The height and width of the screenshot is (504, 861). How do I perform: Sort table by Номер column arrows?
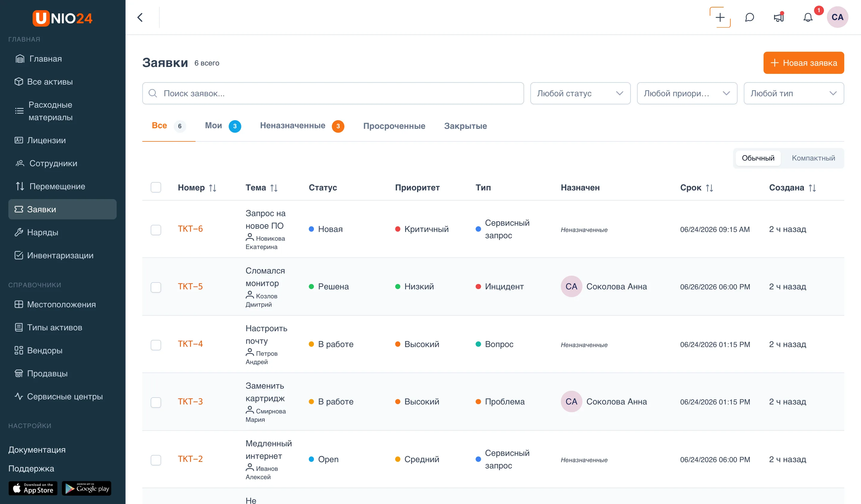point(213,188)
